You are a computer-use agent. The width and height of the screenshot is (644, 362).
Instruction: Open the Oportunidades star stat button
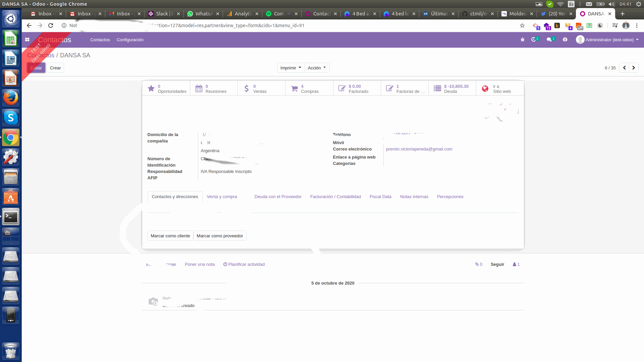click(x=166, y=88)
